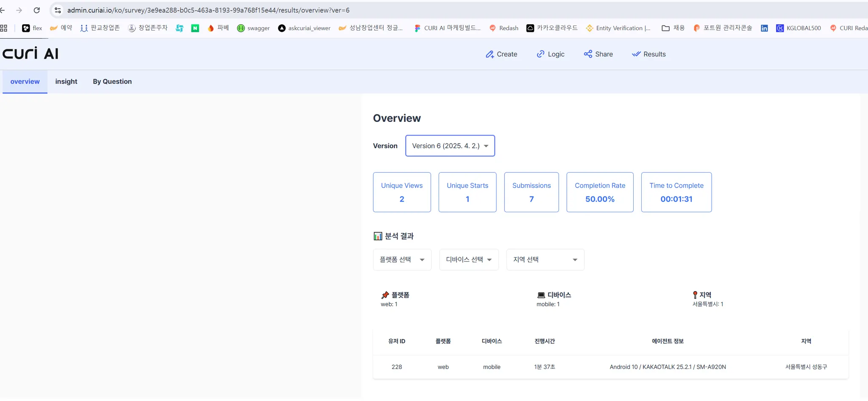The height and width of the screenshot is (401, 868).
Task: Click the 분석 결과 heading
Action: 394,236
